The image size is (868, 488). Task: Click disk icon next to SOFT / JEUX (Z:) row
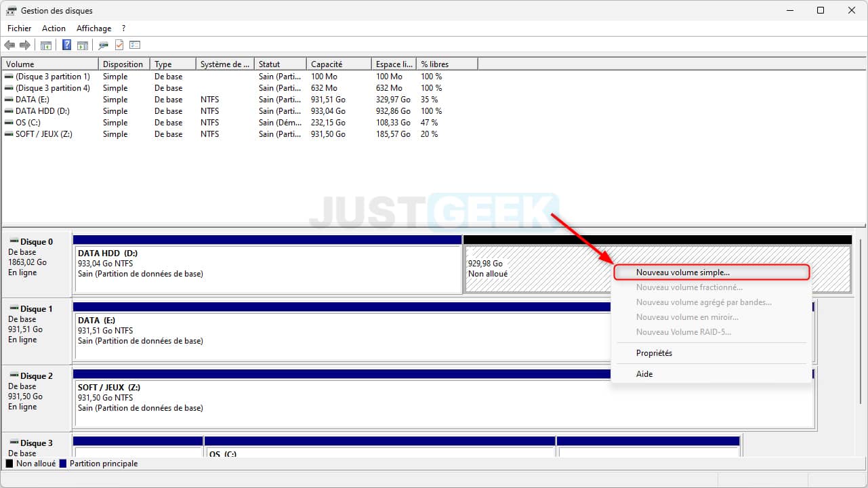tap(9, 134)
